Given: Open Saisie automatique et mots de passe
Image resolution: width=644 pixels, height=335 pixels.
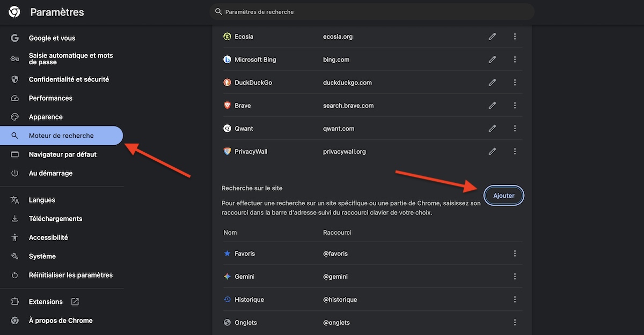Looking at the screenshot, I should [x=71, y=58].
